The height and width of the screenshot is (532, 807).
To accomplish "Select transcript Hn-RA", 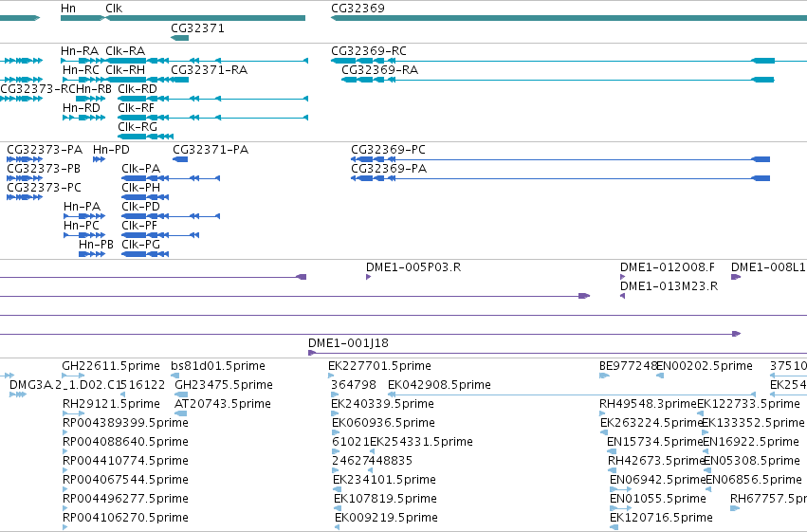I will point(80,51).
